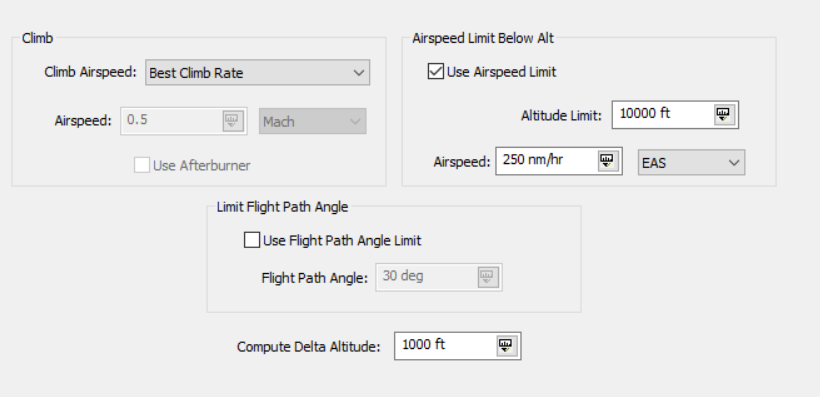The width and height of the screenshot is (820, 397).
Task: Enable Use Flight Path Angle Limit checkbox
Action: click(252, 240)
